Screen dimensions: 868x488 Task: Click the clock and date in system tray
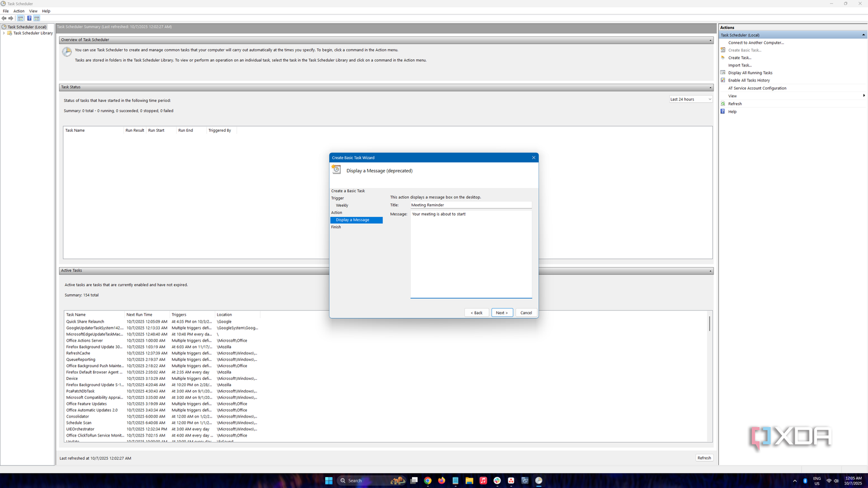(x=854, y=480)
